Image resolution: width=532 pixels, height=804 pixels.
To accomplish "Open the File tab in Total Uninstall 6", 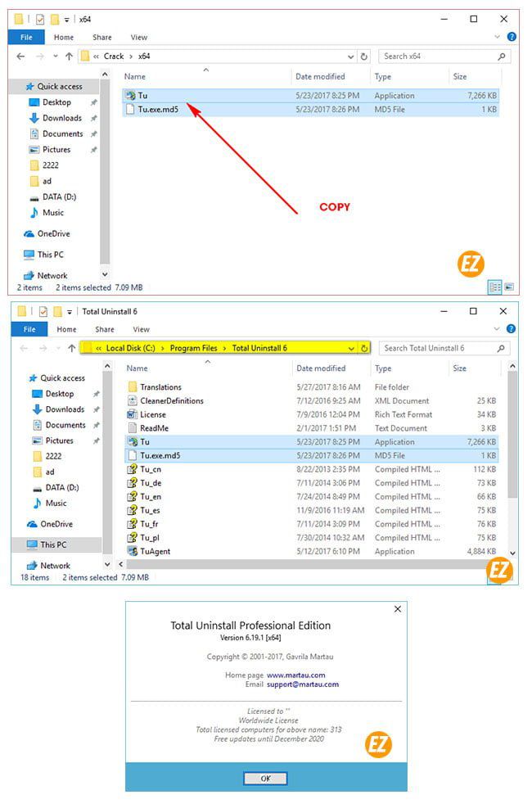I will (29, 329).
